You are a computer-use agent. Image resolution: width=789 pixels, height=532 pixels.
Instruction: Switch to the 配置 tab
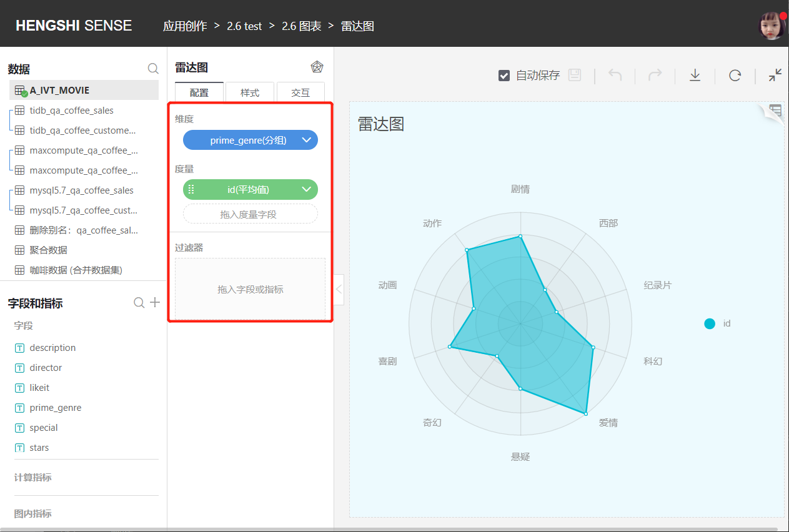tap(199, 92)
